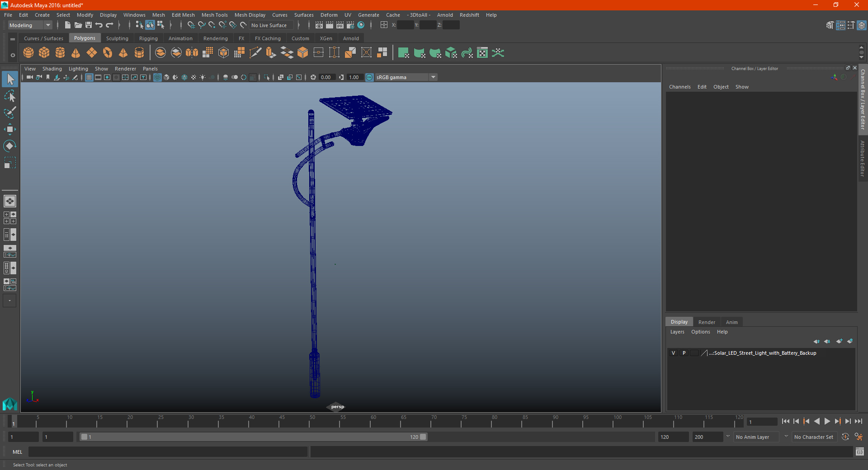
Task: Click the time range slider bar
Action: [253, 437]
